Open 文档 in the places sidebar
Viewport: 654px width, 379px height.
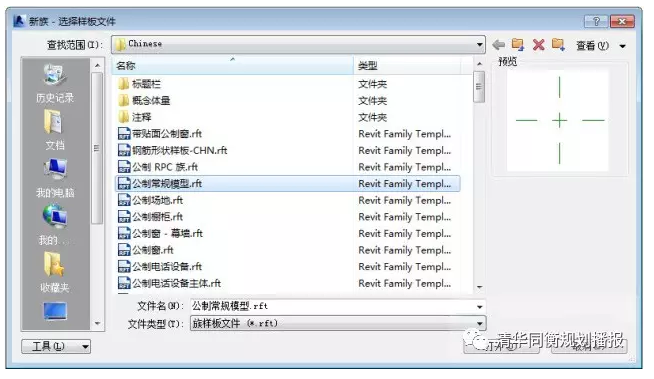point(55,131)
